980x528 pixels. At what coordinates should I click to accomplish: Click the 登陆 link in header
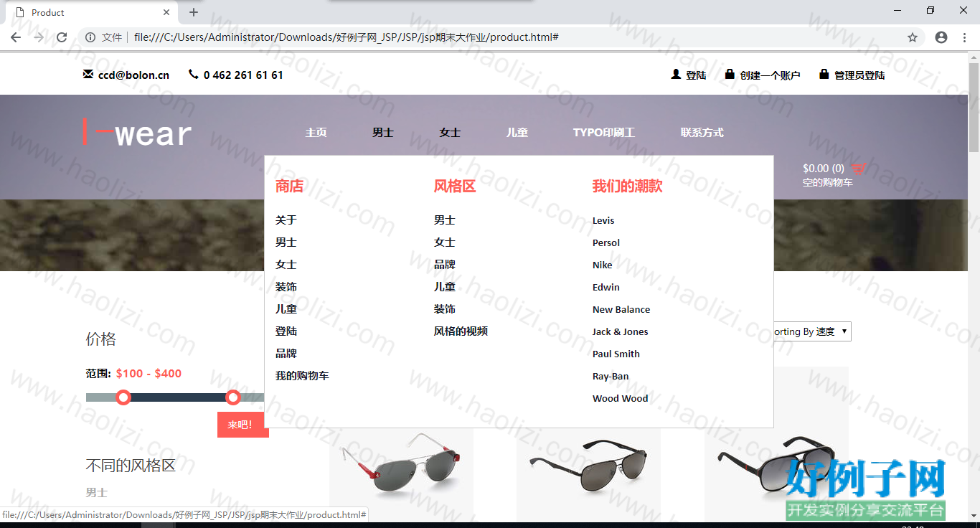(696, 75)
